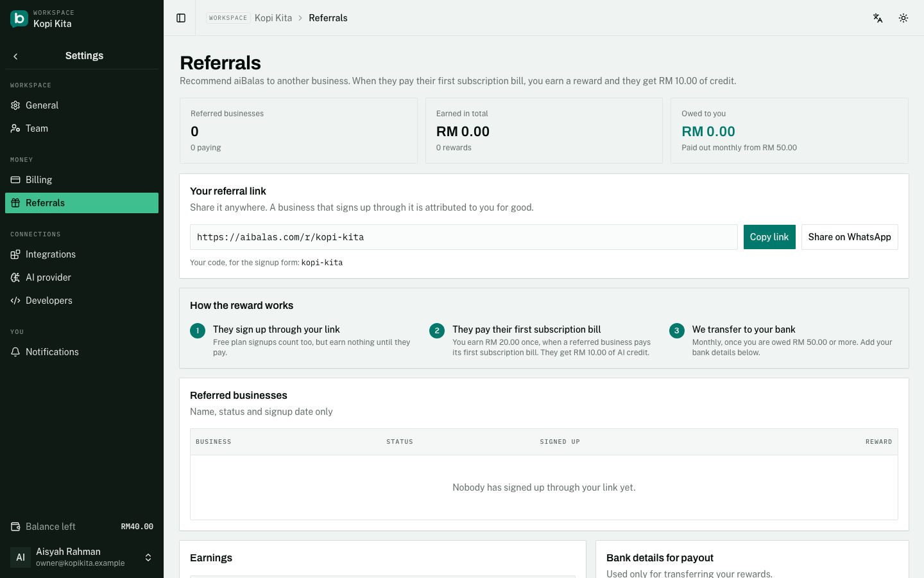Viewport: 924px width, 578px height.
Task: Click the Owed to you RM 0.00 amount
Action: coord(708,132)
